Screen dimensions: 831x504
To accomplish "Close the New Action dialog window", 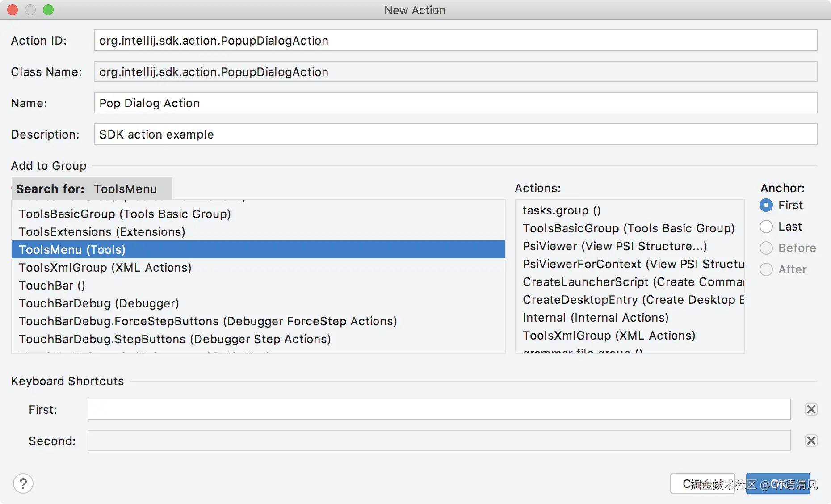I will 13,10.
